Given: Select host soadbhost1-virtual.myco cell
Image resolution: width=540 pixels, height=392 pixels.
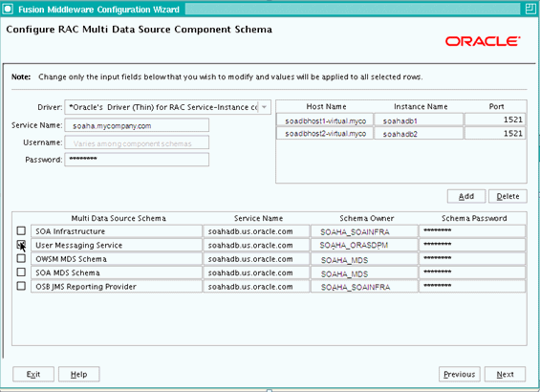Looking at the screenshot, I should (325, 120).
